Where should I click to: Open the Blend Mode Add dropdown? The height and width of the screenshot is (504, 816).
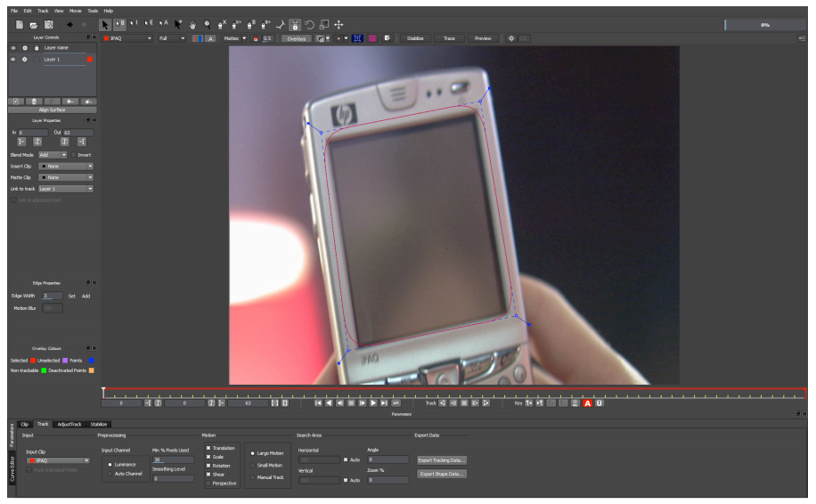tap(53, 155)
